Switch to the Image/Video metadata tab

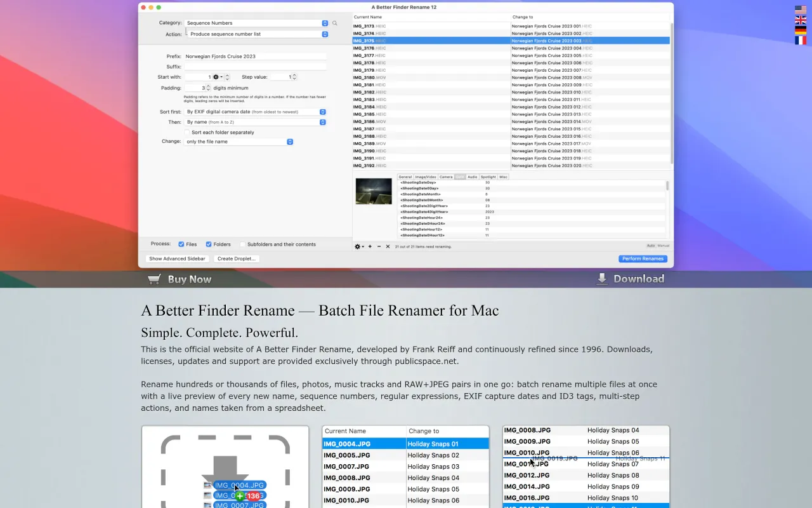(426, 177)
